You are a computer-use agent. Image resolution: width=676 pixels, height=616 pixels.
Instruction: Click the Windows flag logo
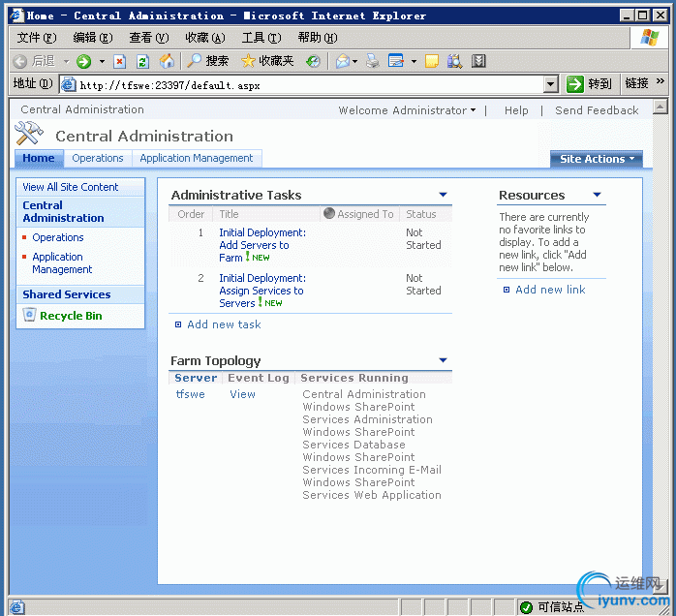tap(649, 38)
